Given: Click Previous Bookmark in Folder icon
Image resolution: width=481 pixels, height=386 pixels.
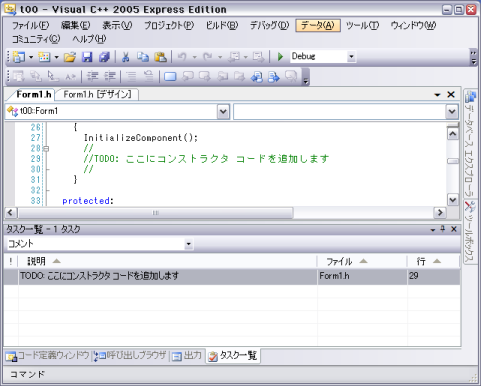Looking at the screenshot, I should (222, 77).
